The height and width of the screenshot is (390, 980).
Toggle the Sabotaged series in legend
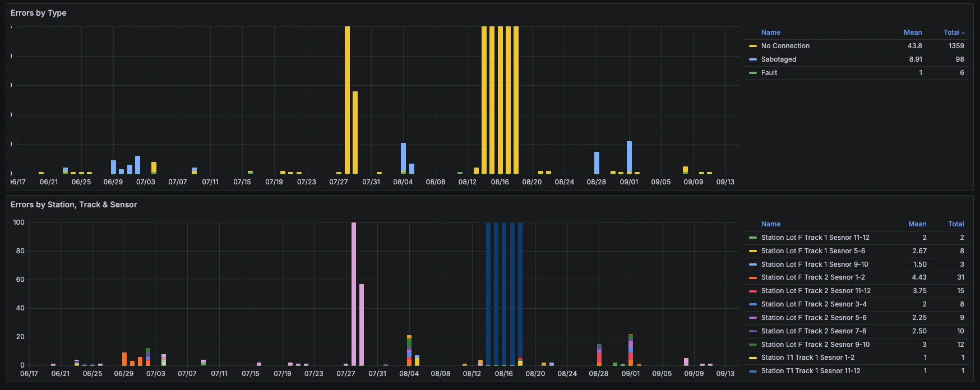pos(779,59)
